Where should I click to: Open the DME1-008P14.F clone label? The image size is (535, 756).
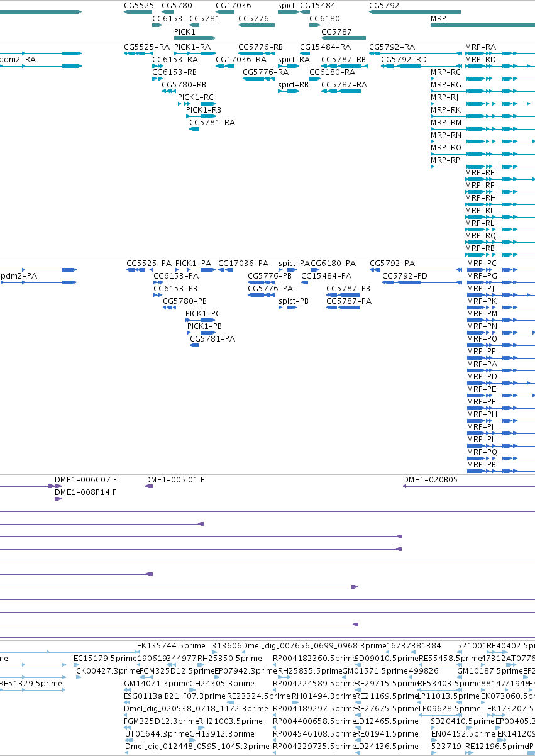85,492
